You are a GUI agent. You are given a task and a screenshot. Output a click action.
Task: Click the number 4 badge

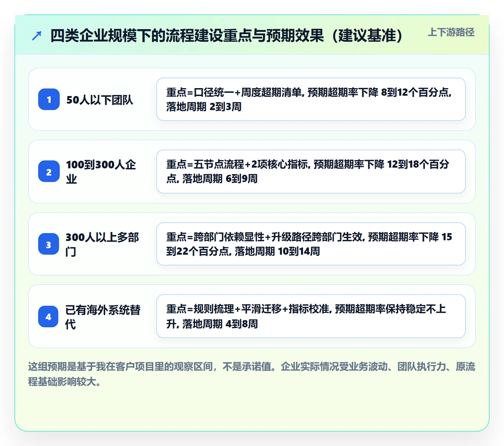pyautogui.click(x=48, y=317)
